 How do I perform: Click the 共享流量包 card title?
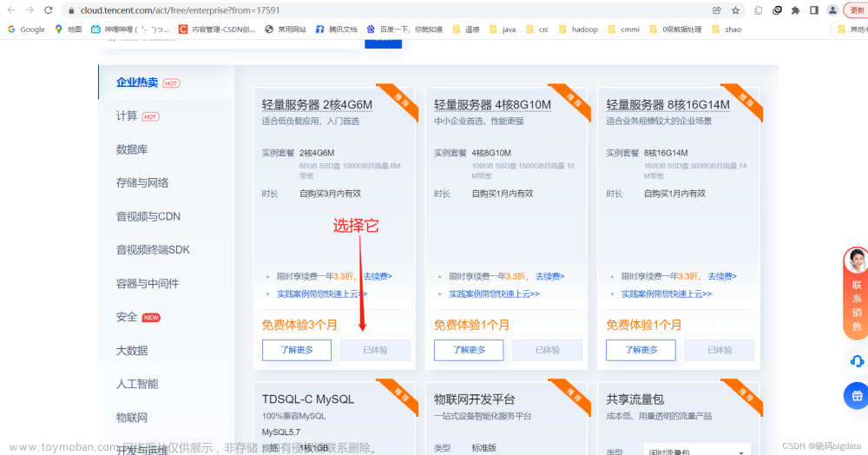635,399
